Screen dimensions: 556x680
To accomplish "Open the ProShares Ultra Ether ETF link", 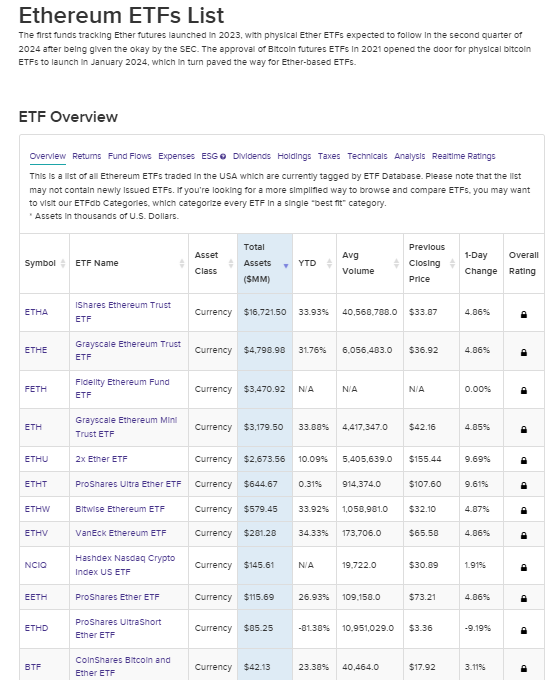I will tap(128, 484).
